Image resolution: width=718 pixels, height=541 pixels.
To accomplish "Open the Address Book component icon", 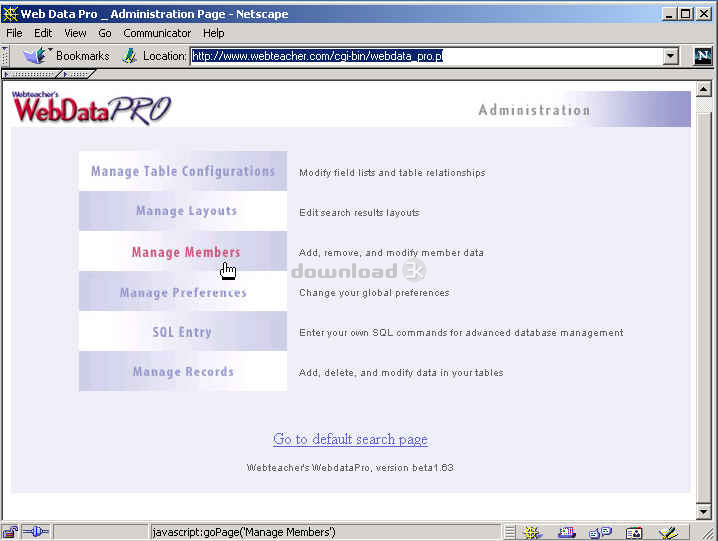I will pyautogui.click(x=633, y=532).
